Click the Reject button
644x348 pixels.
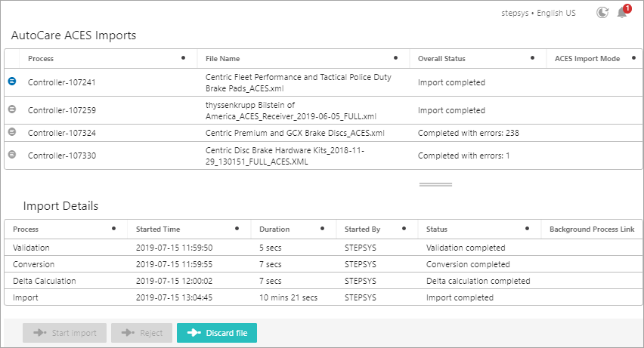click(141, 333)
